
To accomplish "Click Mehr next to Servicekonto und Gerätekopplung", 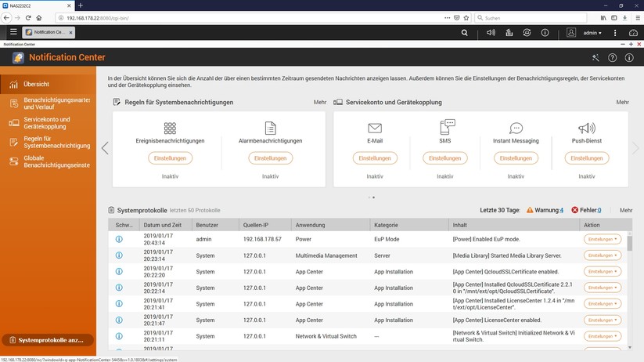I will click(622, 102).
